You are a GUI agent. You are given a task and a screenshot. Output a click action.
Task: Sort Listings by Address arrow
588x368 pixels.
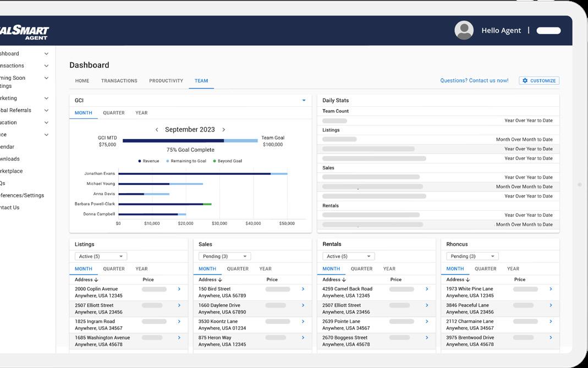click(x=96, y=280)
